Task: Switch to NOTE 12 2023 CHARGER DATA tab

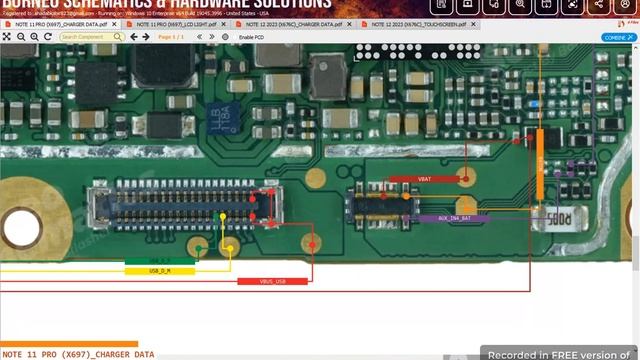Action: [x=294, y=24]
